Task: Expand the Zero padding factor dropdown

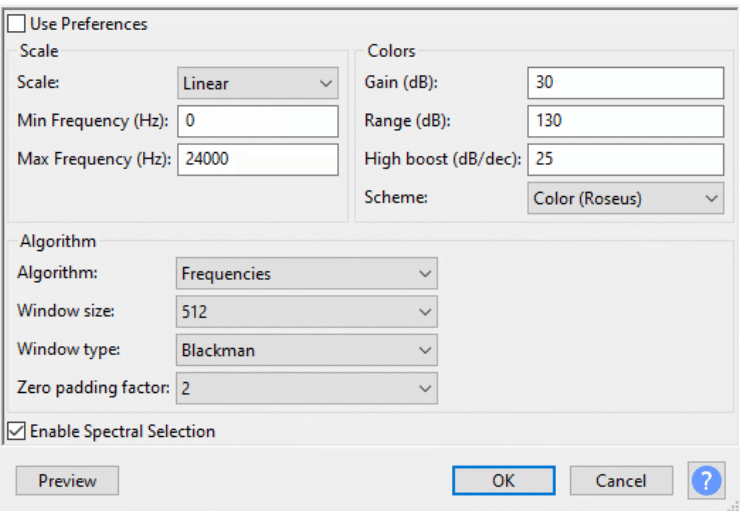Action: pos(307,388)
